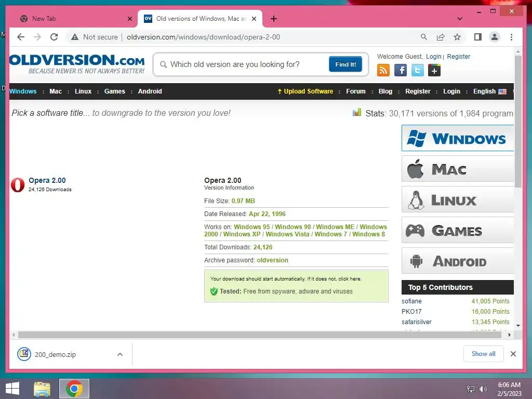Click the RSS feed icon
Viewport: 532px width, 399px height.
(x=383, y=70)
